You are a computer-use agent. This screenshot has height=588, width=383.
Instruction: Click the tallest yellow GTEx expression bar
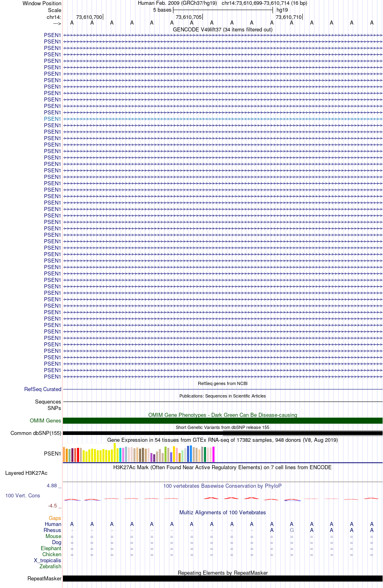click(x=115, y=452)
